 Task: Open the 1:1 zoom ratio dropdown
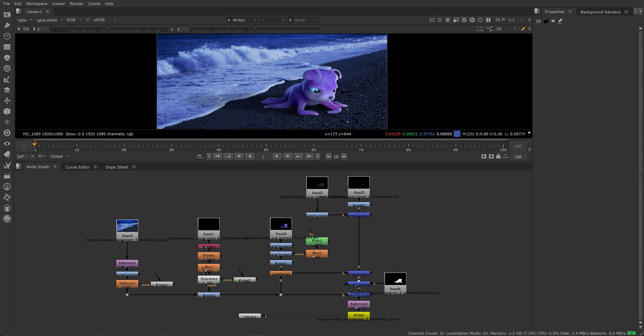516,20
